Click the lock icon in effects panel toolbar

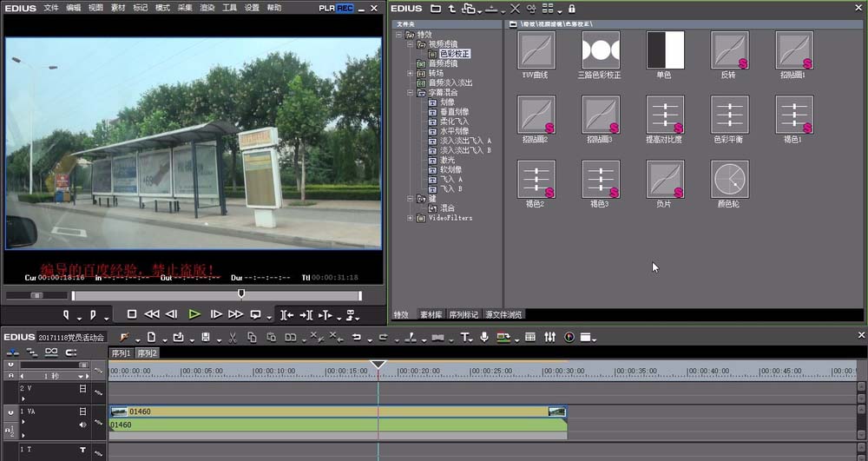point(571,9)
